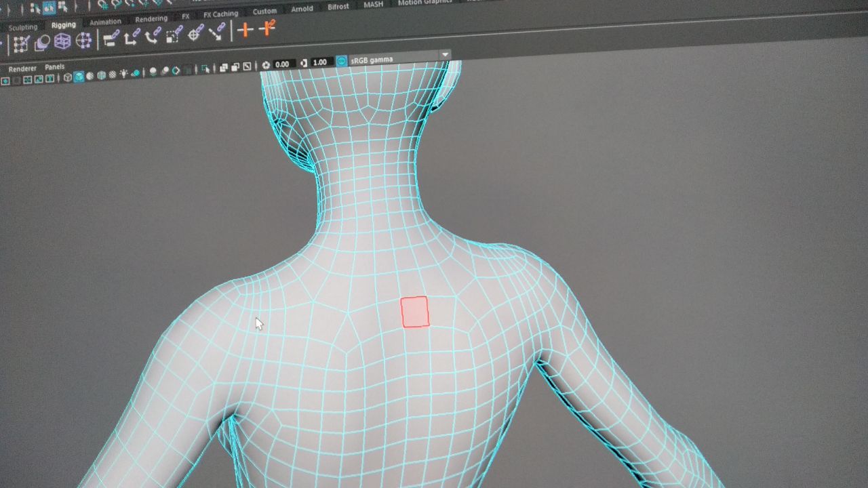Switch the viewport to wireframe display
Screen dimensions: 868x488
67,77
